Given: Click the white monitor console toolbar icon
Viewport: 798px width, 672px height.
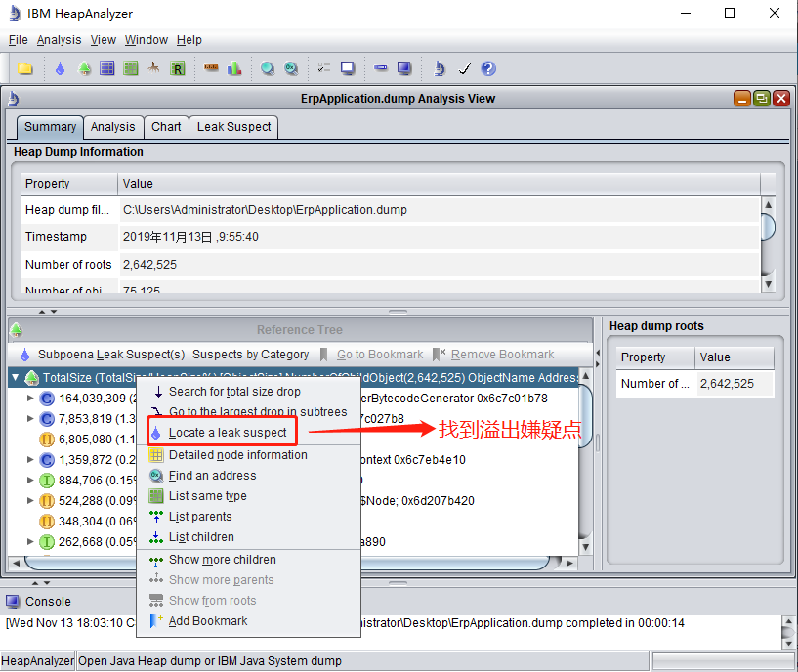Looking at the screenshot, I should point(348,68).
